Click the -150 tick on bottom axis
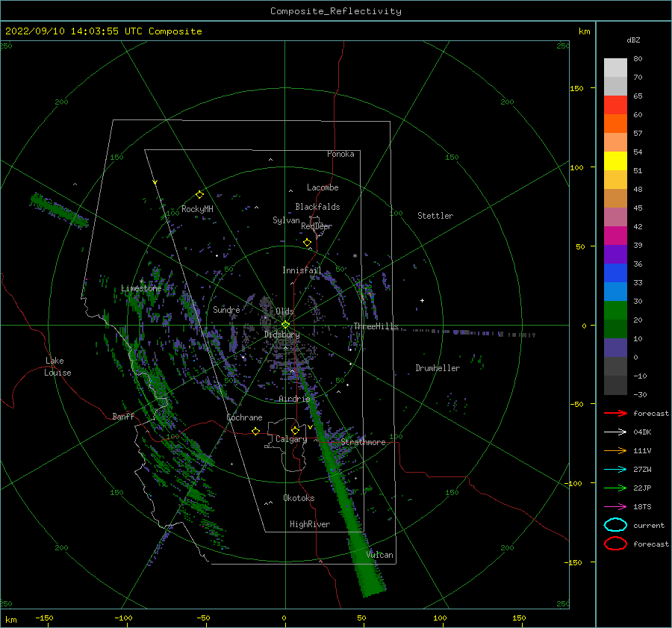This screenshot has width=672, height=628. point(44,618)
